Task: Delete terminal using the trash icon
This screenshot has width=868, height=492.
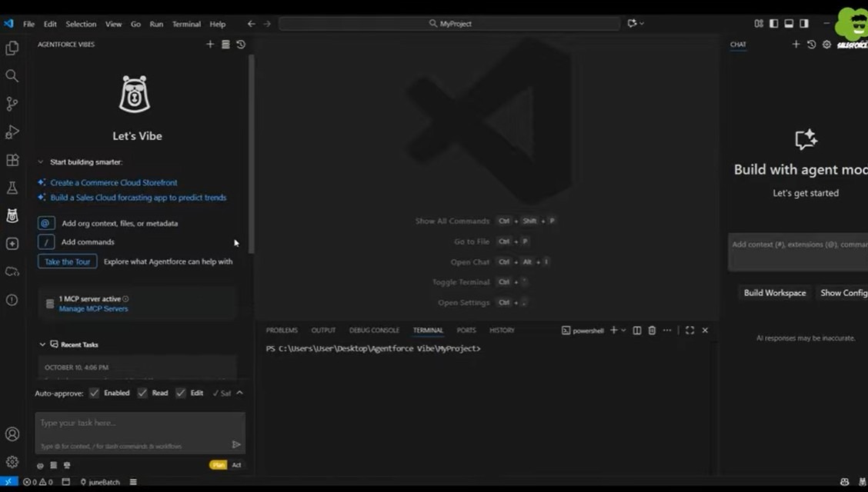Action: pos(652,331)
